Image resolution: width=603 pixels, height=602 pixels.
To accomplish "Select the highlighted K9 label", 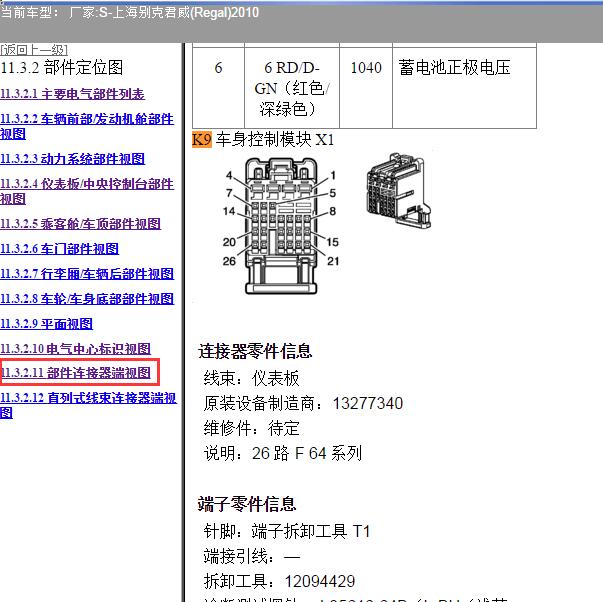I will 202,139.
